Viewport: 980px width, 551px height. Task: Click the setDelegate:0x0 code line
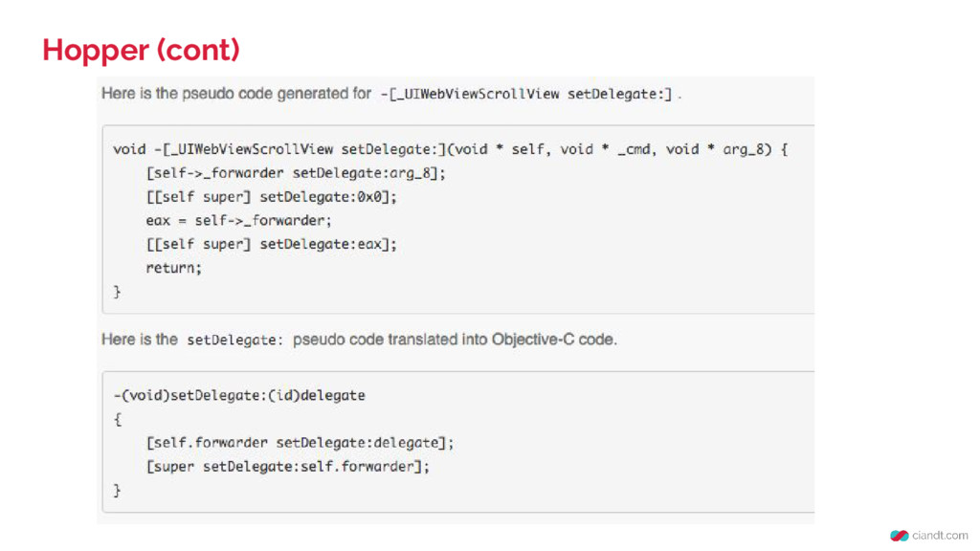pos(271,197)
